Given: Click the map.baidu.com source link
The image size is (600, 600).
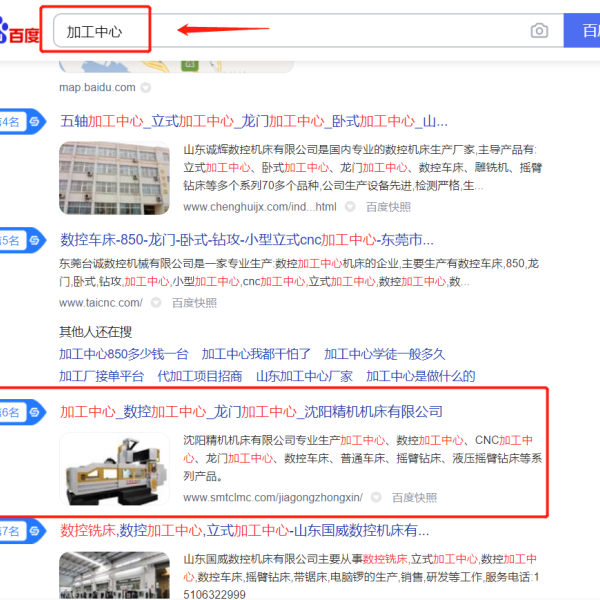Looking at the screenshot, I should point(97,88).
